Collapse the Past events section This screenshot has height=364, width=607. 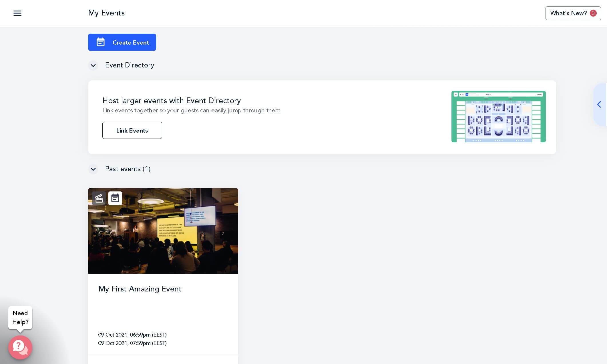point(93,169)
